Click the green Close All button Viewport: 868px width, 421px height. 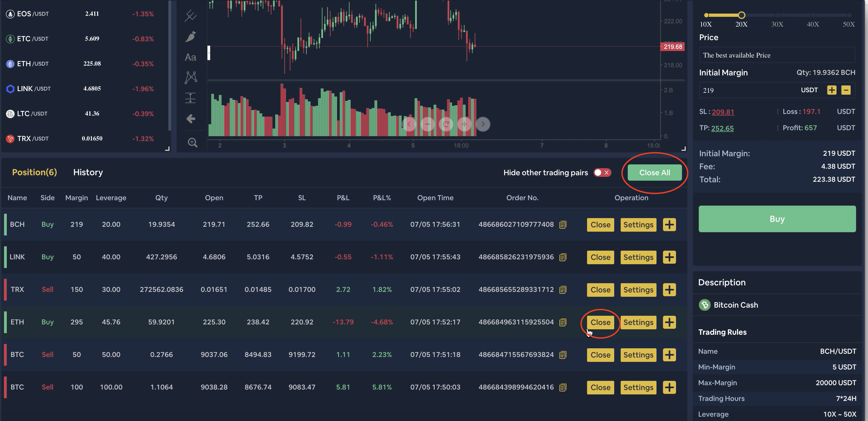coord(654,173)
